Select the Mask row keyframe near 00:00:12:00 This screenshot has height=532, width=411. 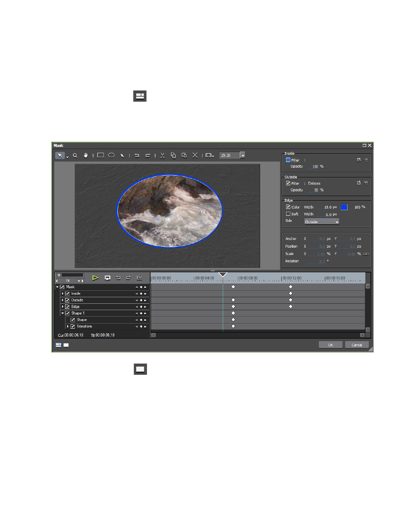pos(290,287)
